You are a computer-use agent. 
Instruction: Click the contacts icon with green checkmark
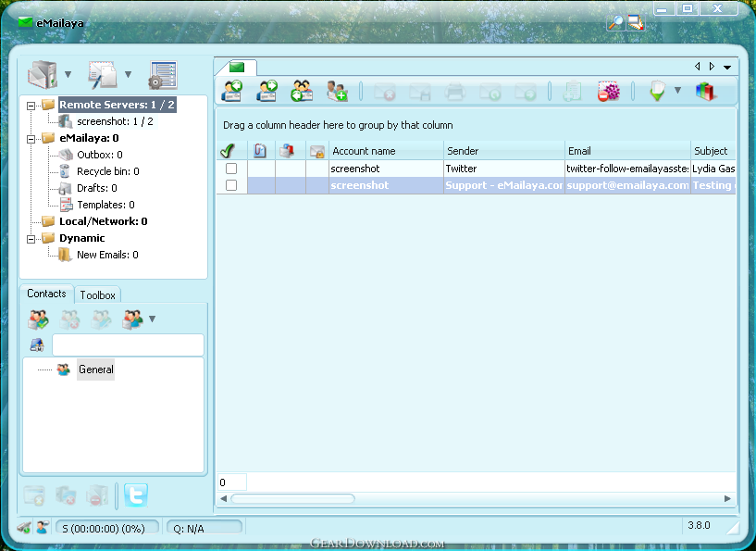(x=39, y=319)
